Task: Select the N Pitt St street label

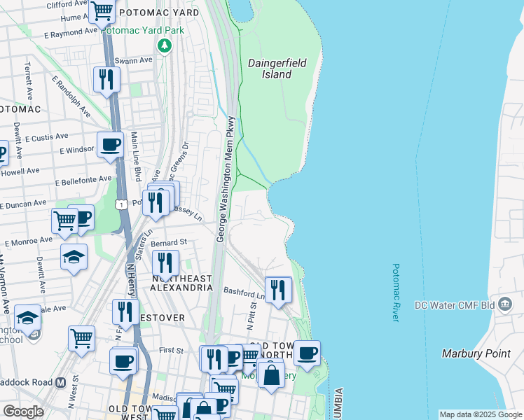Action: tap(251, 316)
